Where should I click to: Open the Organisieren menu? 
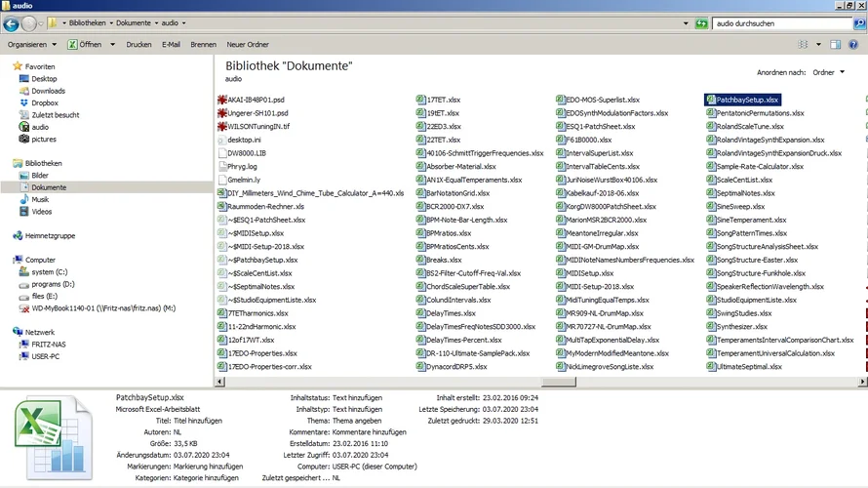tap(31, 44)
